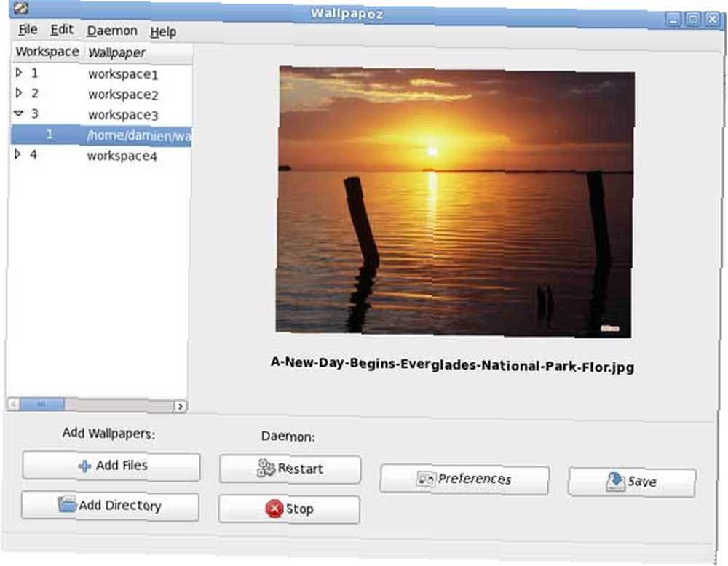
Task: Select the workspace2 wallpaper entry
Action: (123, 95)
